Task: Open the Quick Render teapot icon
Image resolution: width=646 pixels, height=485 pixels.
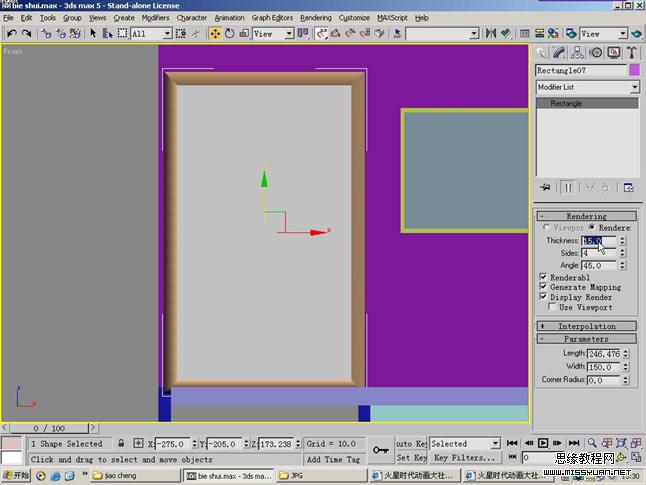Action: click(x=637, y=33)
